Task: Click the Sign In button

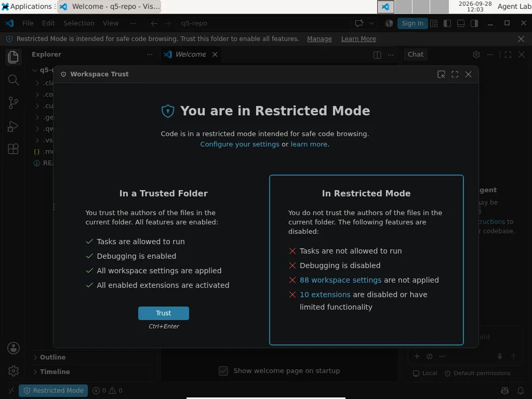Action: click(413, 23)
